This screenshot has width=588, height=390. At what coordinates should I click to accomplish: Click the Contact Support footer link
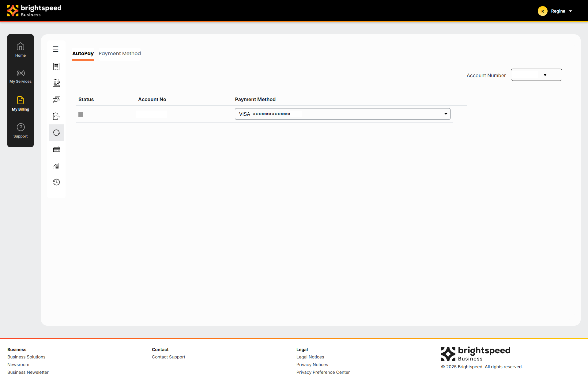168,357
